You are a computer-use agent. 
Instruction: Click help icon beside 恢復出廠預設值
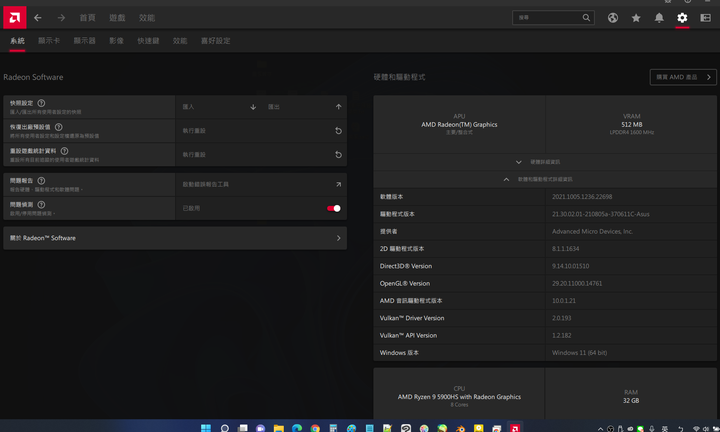coord(58,127)
